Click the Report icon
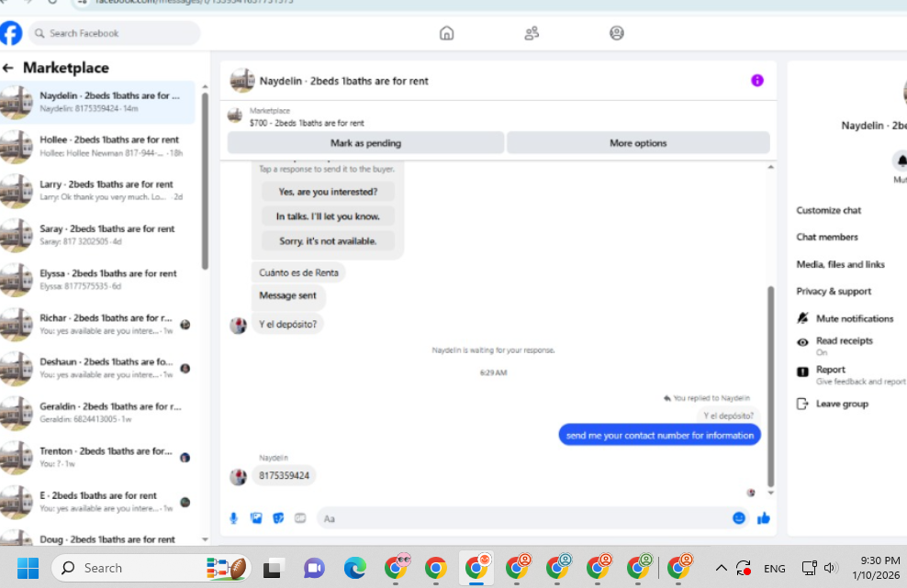The image size is (907, 588). point(802,372)
